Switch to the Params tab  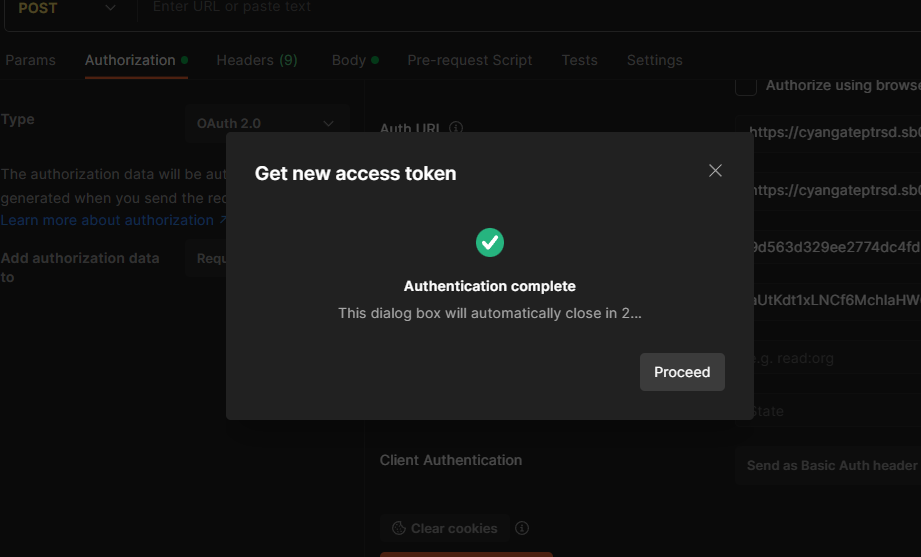click(31, 60)
